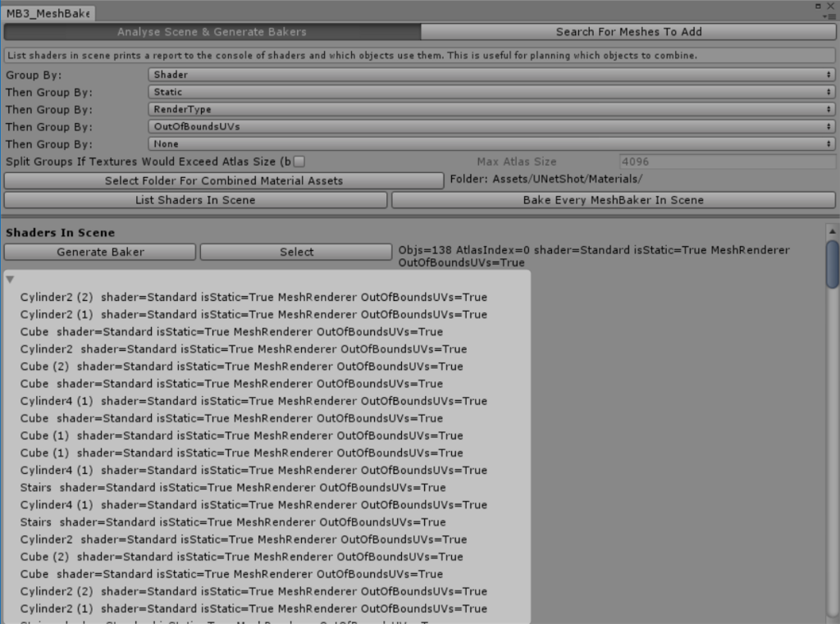Click the scrollbar thumb of the shaders list
The width and height of the screenshot is (840, 624).
[x=832, y=264]
